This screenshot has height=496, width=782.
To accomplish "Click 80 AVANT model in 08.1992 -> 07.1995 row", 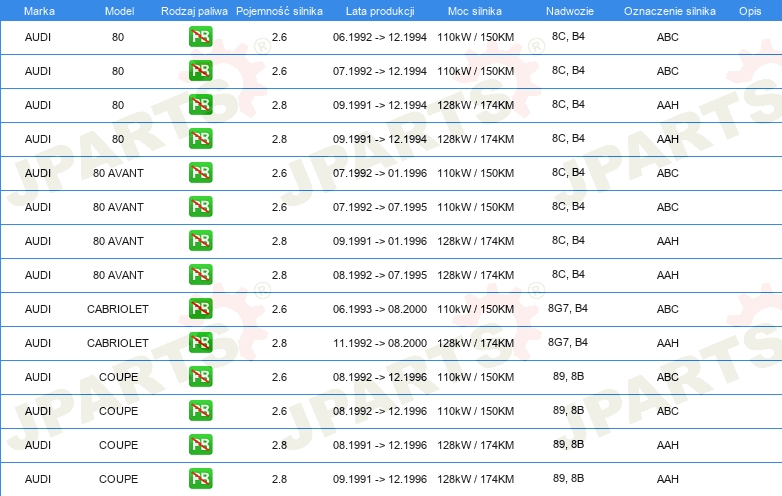I will [118, 275].
